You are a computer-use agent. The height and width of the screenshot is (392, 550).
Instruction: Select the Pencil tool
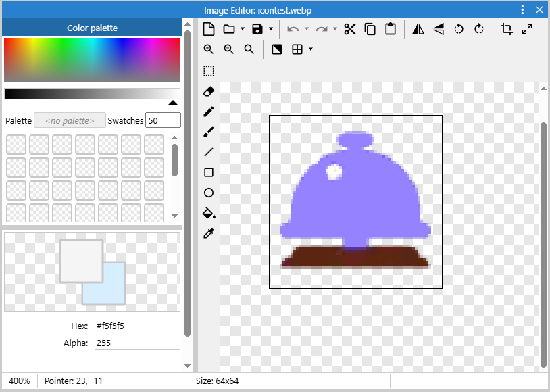[x=209, y=112]
